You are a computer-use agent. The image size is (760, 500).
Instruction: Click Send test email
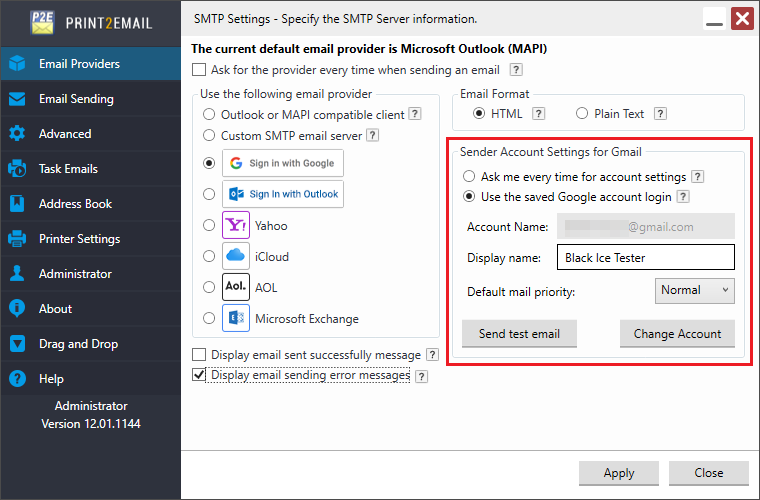[519, 334]
